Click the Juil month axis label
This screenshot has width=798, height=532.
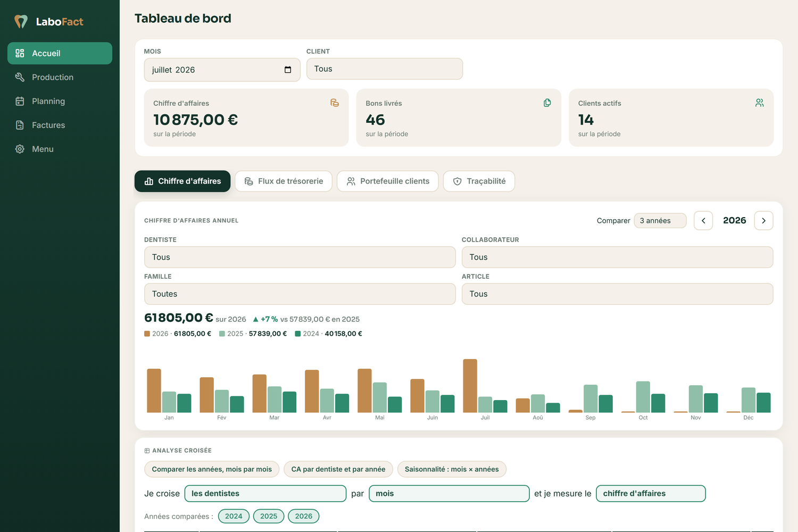pos(485,418)
